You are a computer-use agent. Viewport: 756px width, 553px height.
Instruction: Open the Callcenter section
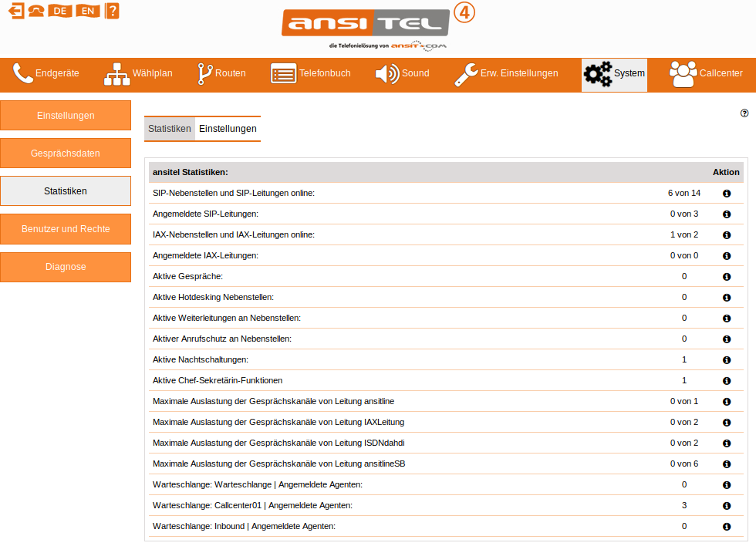tap(706, 74)
